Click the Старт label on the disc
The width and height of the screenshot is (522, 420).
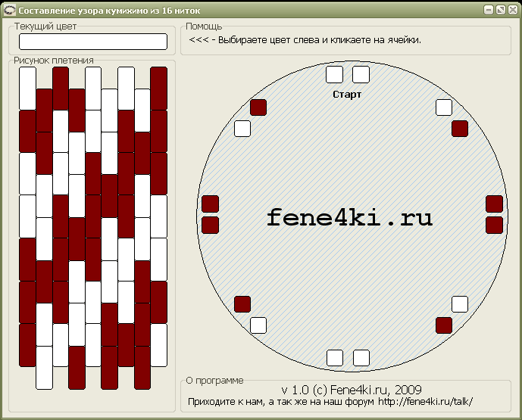pyautogui.click(x=347, y=95)
